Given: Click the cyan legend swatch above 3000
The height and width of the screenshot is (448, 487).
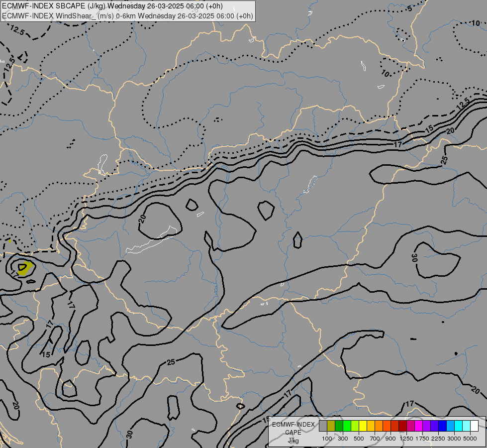Looking at the screenshot, I should coord(458,426).
